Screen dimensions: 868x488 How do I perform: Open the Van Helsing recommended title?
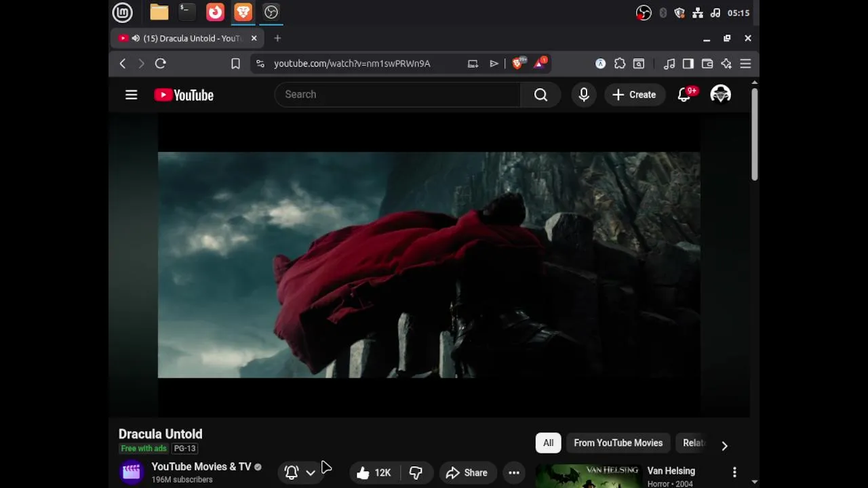pyautogui.click(x=671, y=471)
